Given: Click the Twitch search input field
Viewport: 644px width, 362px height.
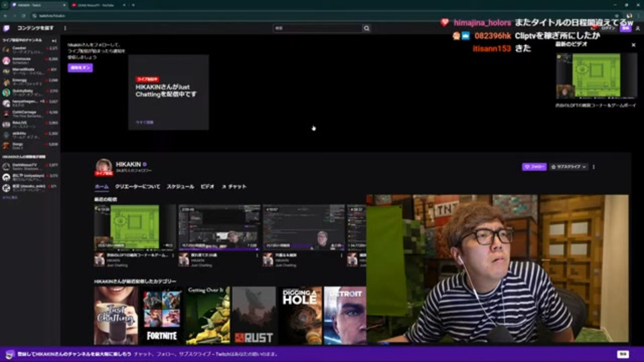Looking at the screenshot, I should click(317, 28).
